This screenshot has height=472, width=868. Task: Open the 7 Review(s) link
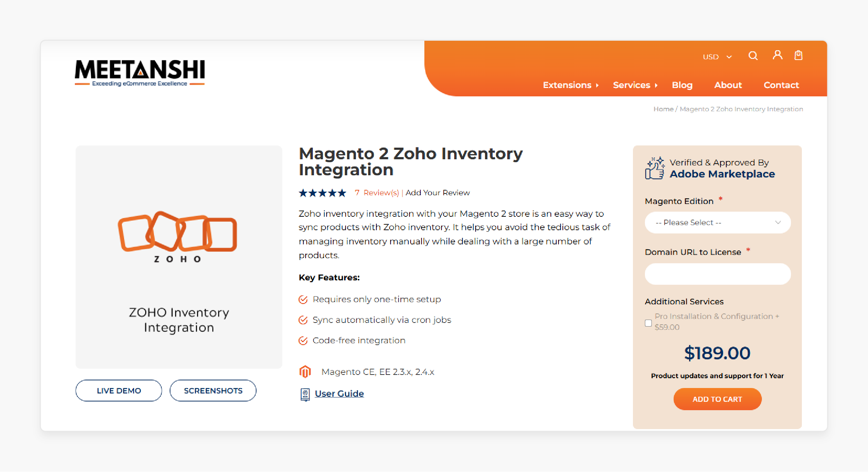click(377, 193)
